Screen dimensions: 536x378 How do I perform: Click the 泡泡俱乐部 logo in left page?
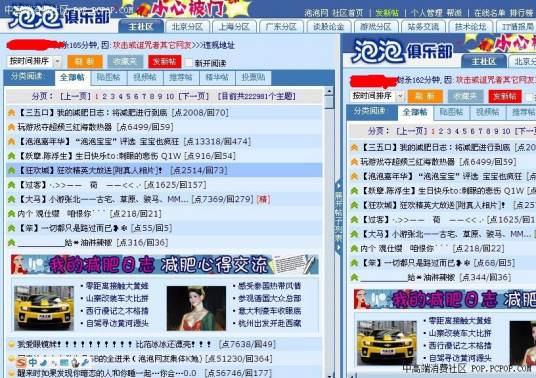[59, 16]
